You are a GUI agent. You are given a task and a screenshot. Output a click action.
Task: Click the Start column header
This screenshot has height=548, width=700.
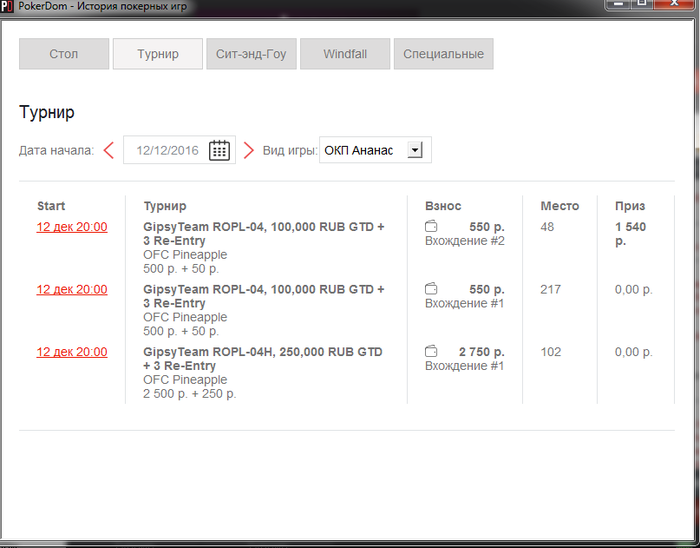coord(51,206)
